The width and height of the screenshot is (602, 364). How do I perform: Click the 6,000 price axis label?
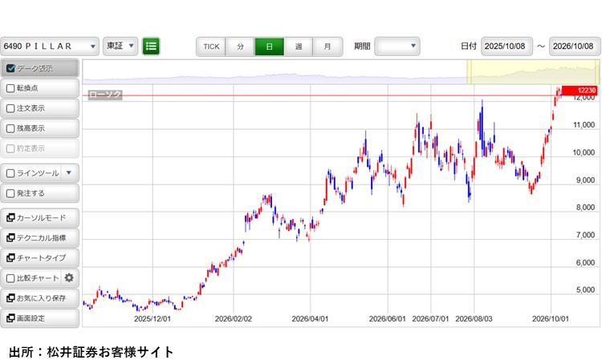[585, 263]
